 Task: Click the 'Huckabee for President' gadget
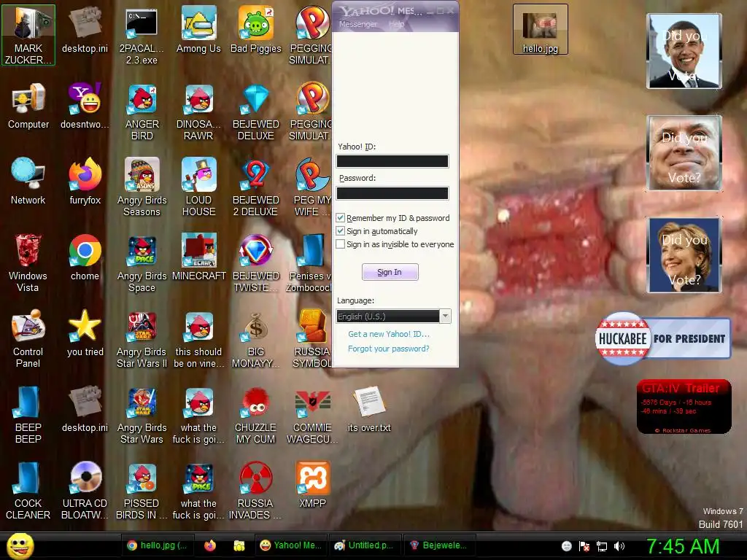click(x=663, y=338)
